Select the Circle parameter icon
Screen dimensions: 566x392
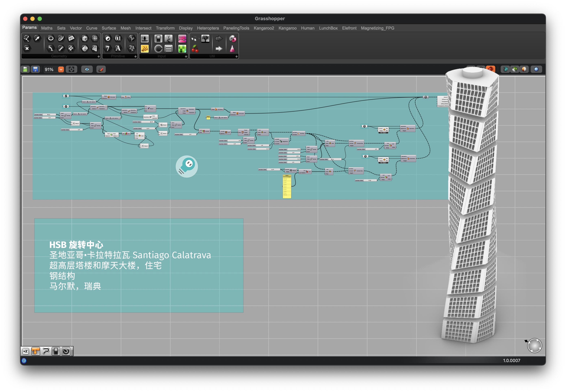point(51,38)
